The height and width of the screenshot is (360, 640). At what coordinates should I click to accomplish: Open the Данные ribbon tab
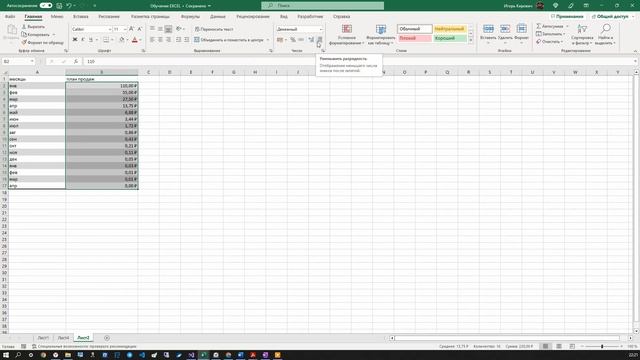point(218,17)
